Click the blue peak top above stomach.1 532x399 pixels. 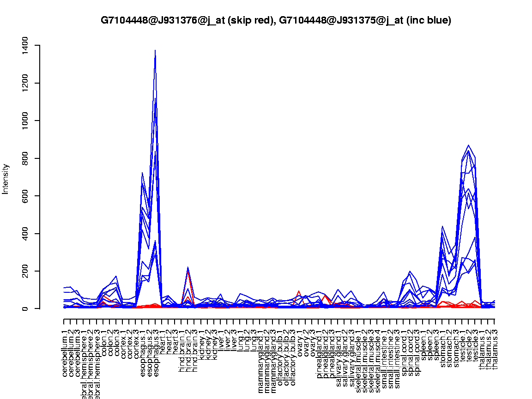(442, 227)
